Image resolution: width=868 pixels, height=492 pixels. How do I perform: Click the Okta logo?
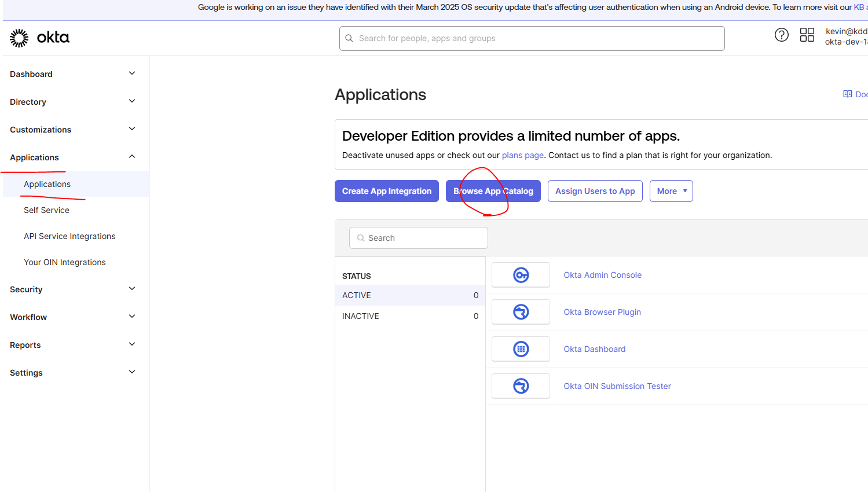point(39,38)
